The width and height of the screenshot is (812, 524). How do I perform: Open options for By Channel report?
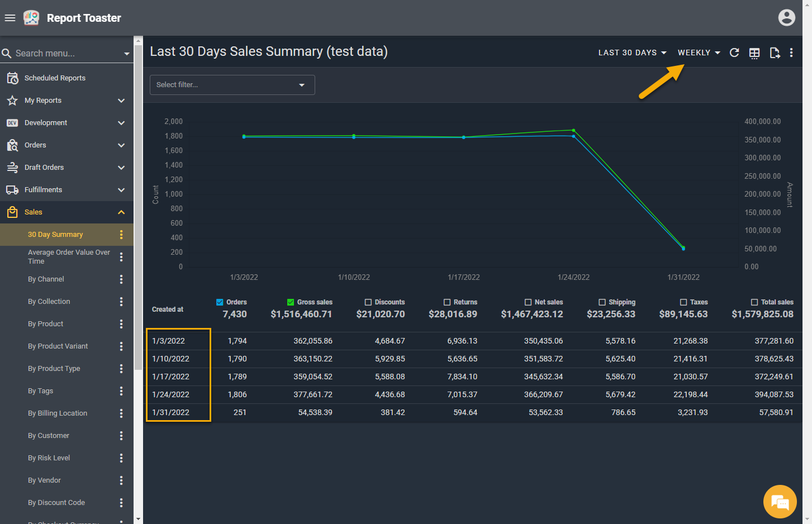point(121,279)
